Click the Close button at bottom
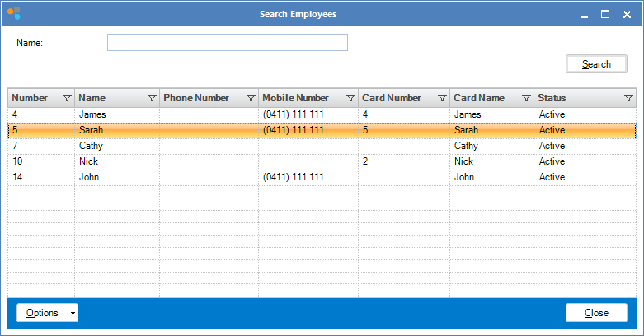The image size is (644, 336). (596, 313)
